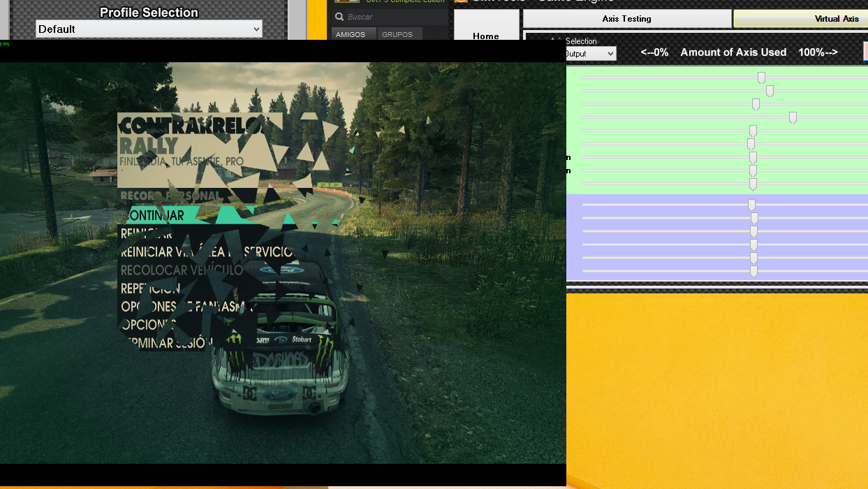Open the Profile Selection dropdown showing Default

149,29
